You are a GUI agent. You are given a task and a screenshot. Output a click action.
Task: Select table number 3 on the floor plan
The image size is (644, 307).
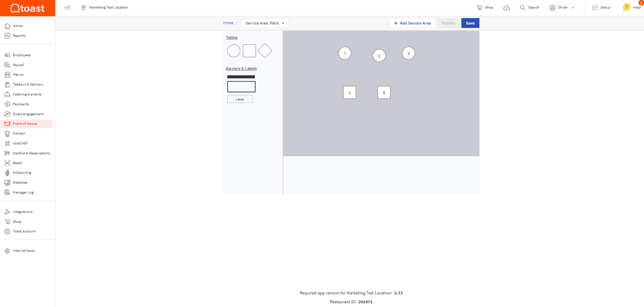408,53
